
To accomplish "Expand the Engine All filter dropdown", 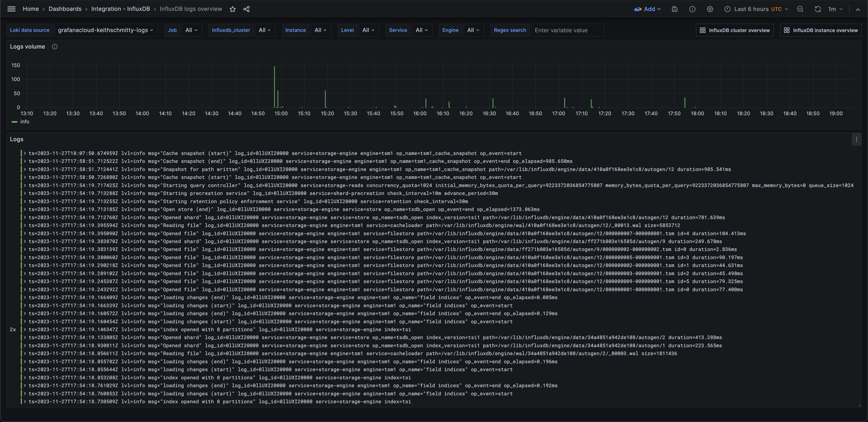I will 474,30.
